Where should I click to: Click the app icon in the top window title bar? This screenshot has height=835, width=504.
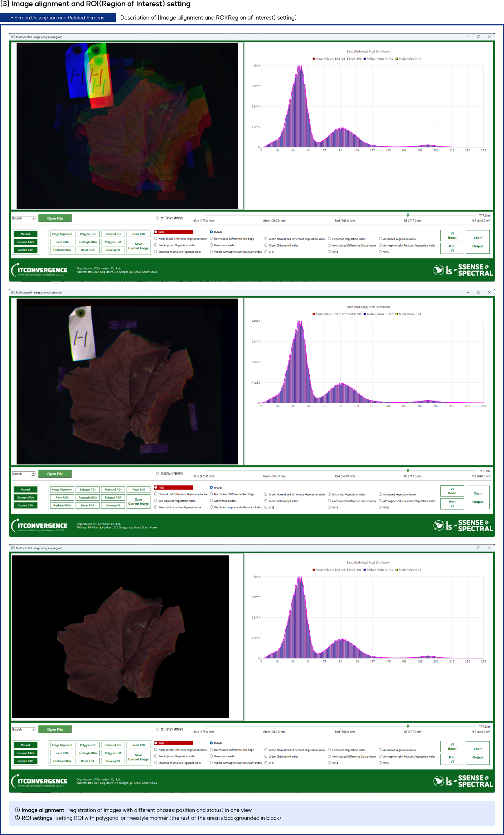(x=13, y=37)
